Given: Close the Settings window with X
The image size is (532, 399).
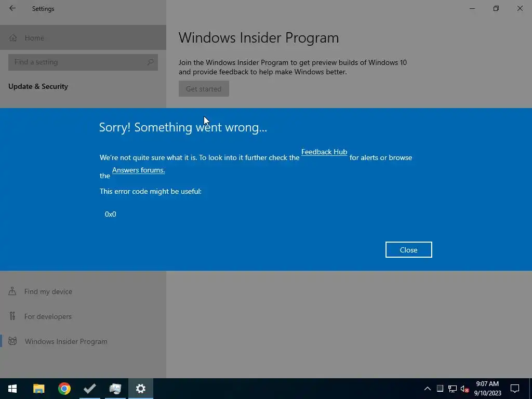Looking at the screenshot, I should pos(520,8).
